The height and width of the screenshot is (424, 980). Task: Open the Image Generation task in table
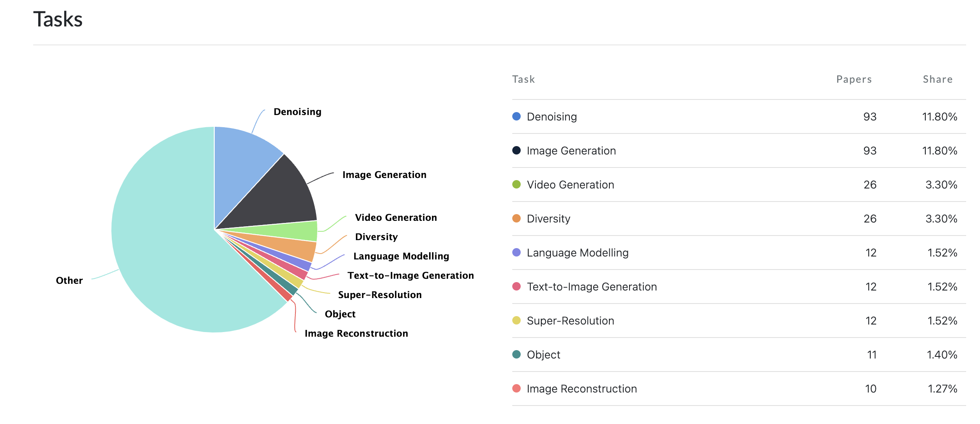click(x=571, y=151)
